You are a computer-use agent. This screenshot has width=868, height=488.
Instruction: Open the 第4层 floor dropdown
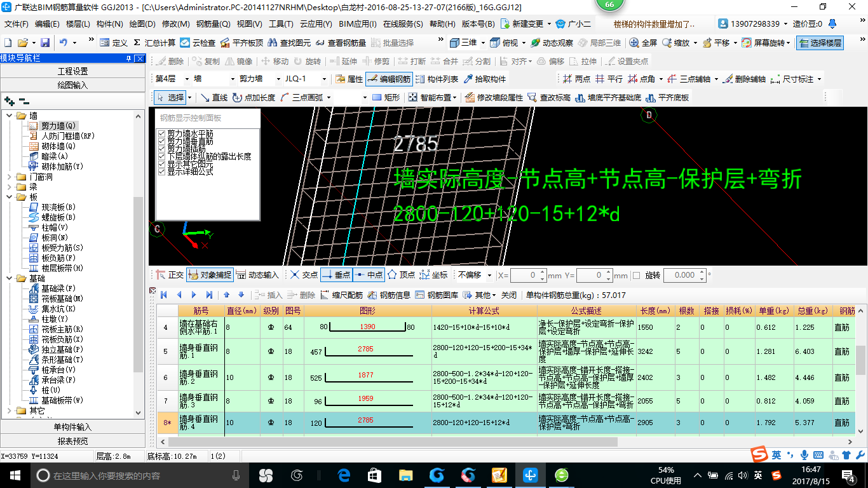(187, 79)
